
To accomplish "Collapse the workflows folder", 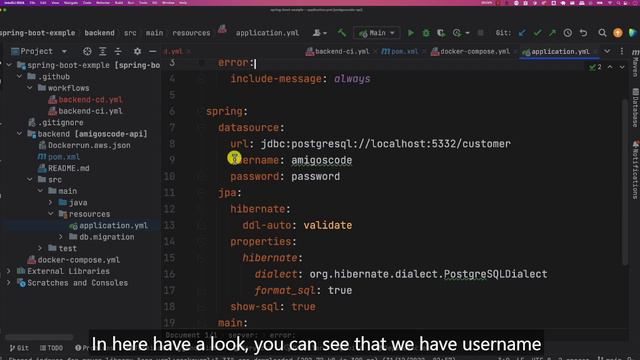I will coord(30,88).
